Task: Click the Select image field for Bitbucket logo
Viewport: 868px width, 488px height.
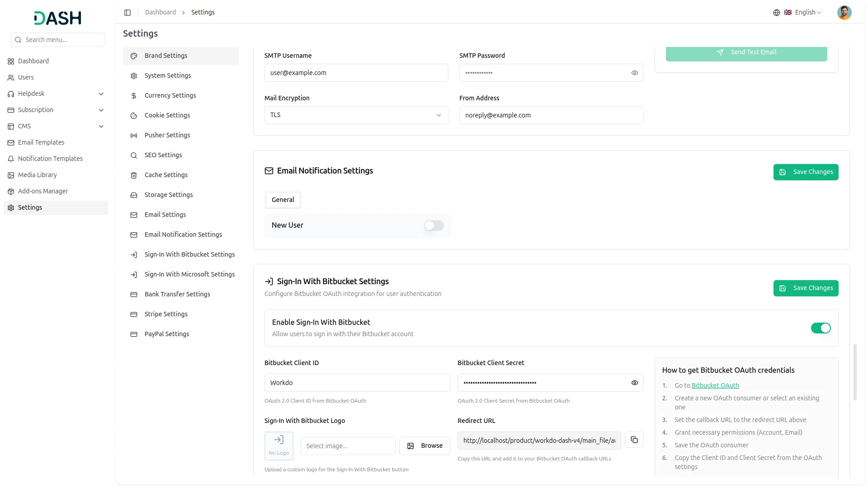Action: (348, 446)
